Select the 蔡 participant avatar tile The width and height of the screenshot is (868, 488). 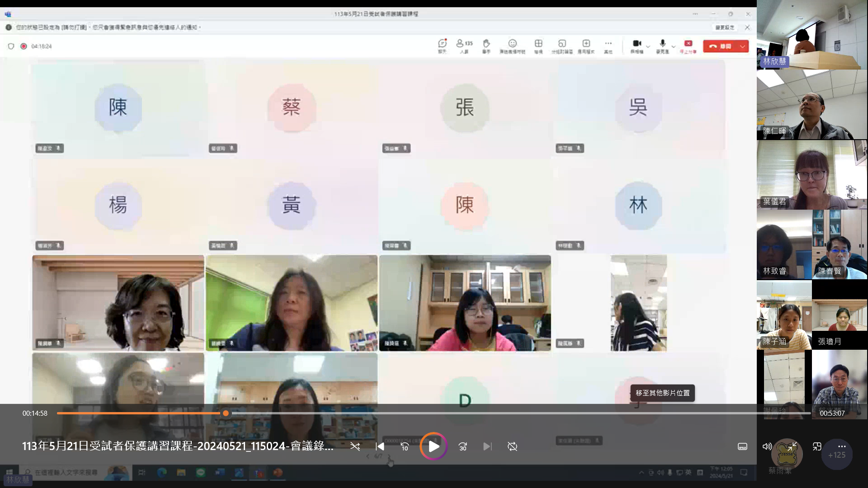pos(292,108)
